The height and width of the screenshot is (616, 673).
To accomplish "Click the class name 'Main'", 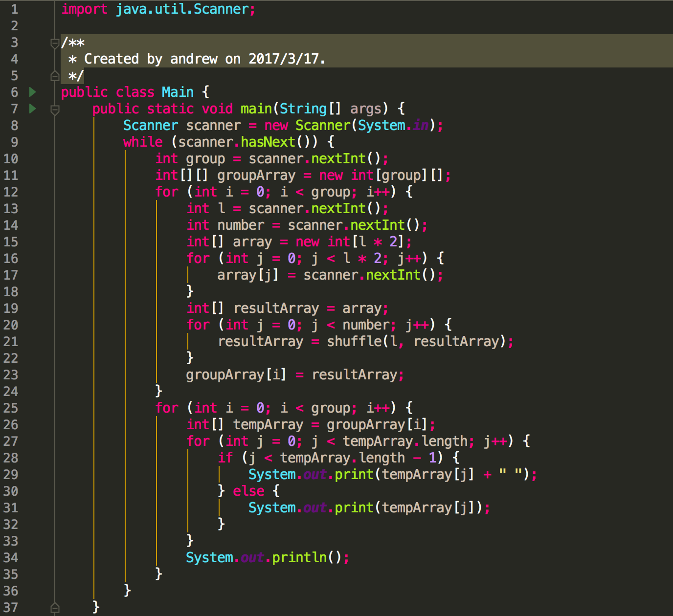I will [178, 92].
